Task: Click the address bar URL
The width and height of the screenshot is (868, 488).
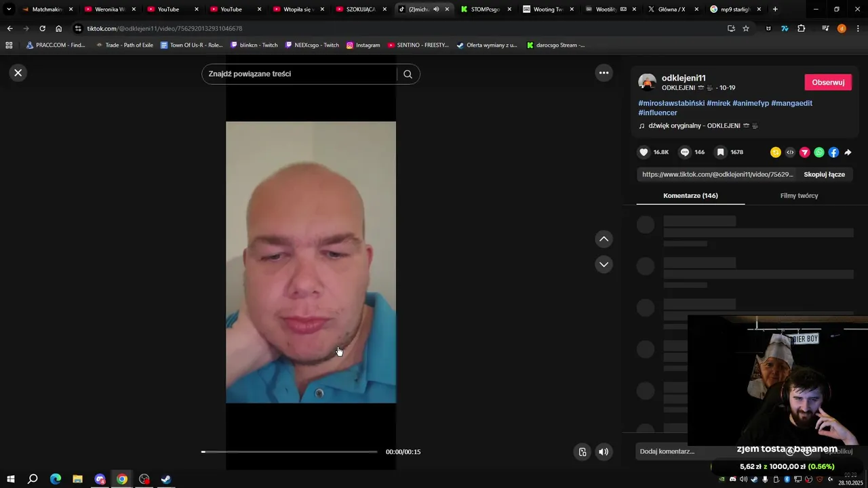Action: tap(165, 28)
